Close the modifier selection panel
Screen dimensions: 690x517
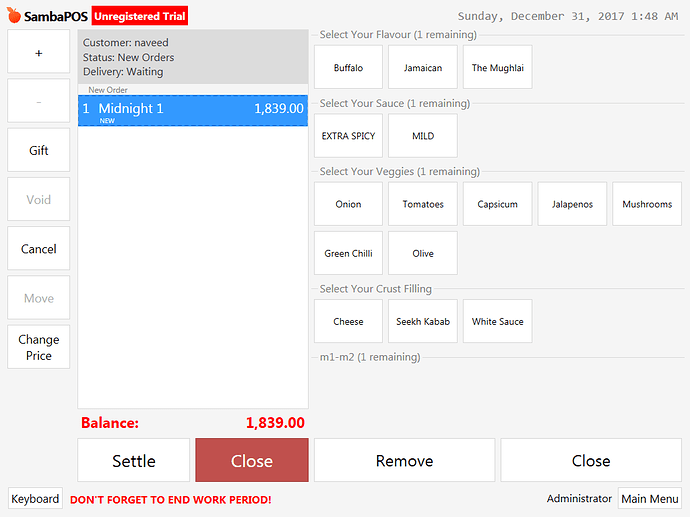[591, 460]
